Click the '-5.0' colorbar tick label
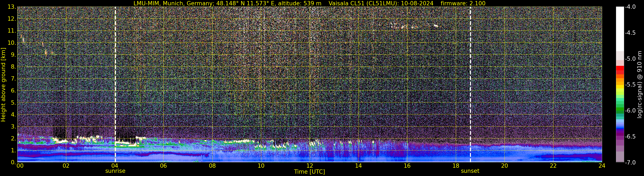 630,59
